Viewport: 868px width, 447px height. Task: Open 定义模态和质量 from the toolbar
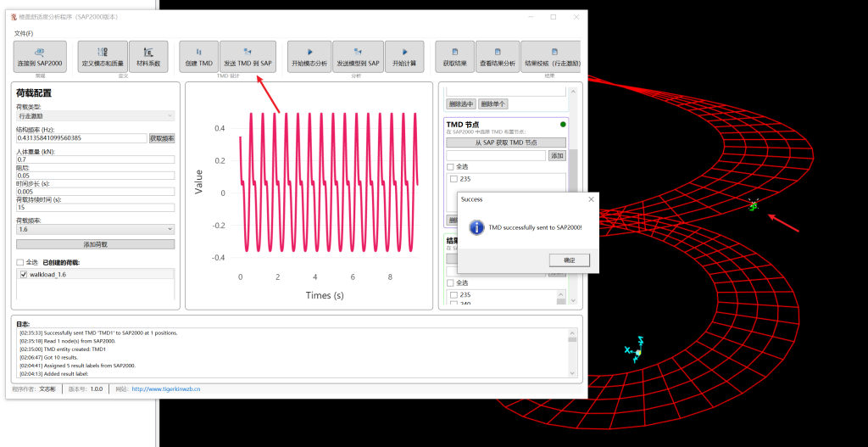(103, 57)
